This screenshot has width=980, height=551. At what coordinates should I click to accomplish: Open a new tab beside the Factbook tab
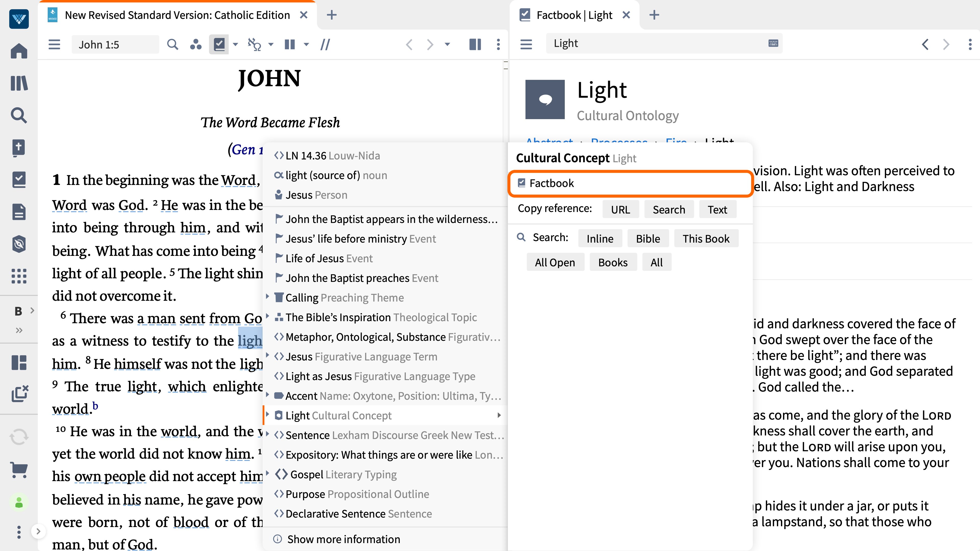click(x=654, y=15)
